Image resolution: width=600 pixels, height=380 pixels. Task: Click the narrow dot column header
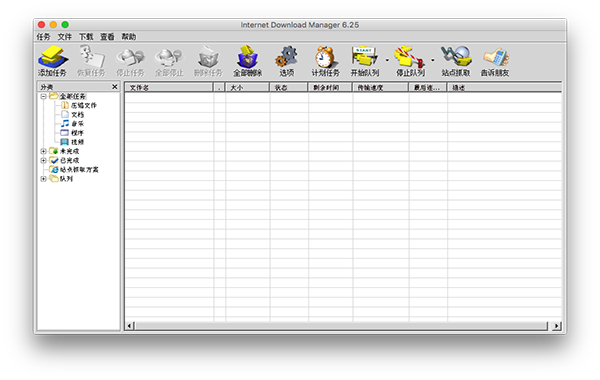(x=219, y=88)
